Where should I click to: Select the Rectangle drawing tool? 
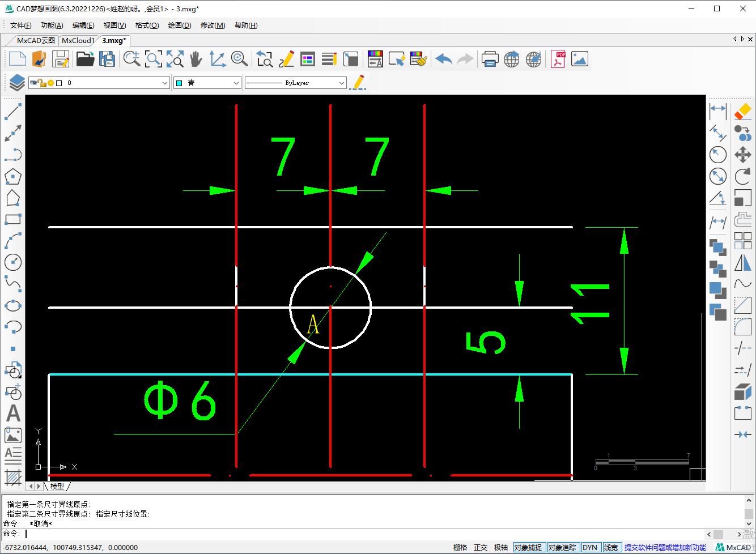pyautogui.click(x=14, y=219)
